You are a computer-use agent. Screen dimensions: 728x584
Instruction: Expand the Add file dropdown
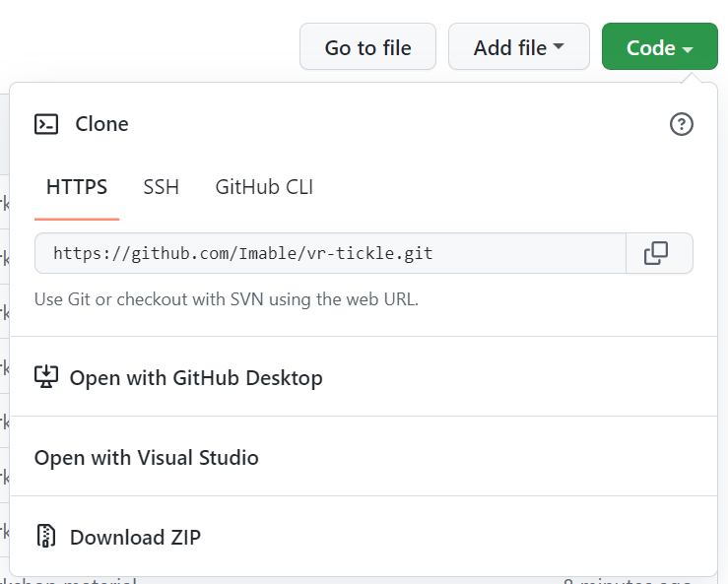pyautogui.click(x=518, y=47)
